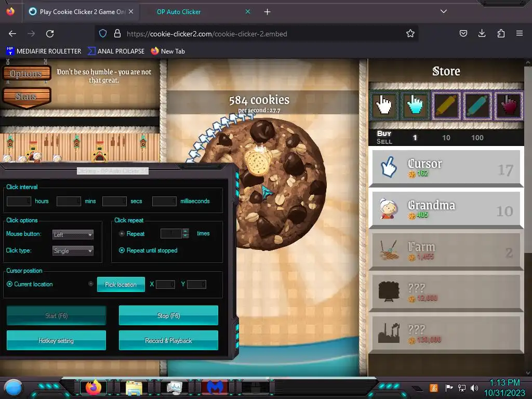Buy the yellow rolling pin upgrade
The height and width of the screenshot is (399, 532).
pos(446,105)
